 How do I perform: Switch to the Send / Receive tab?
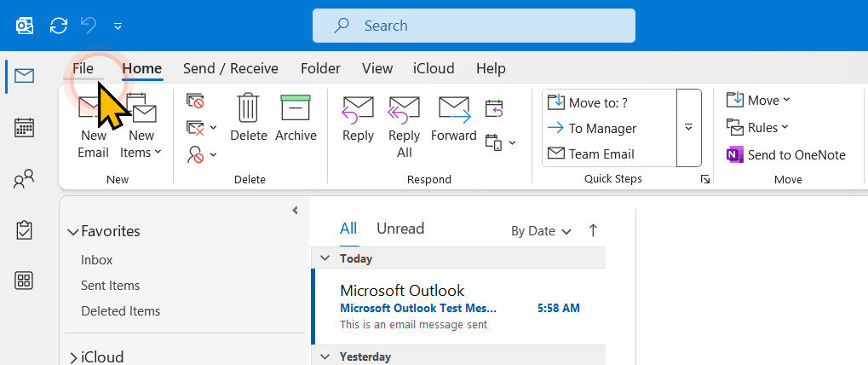230,68
